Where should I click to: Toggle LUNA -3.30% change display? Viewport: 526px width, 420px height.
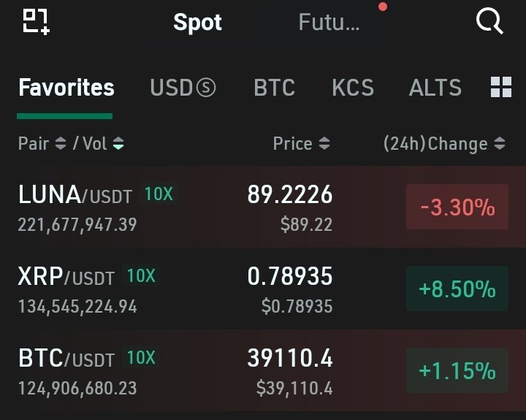(x=457, y=207)
